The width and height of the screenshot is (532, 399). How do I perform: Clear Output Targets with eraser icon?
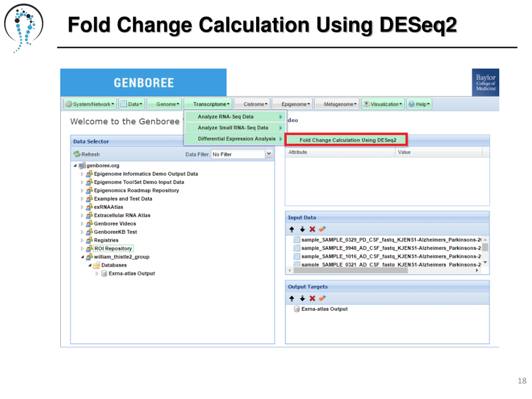pos(322,298)
